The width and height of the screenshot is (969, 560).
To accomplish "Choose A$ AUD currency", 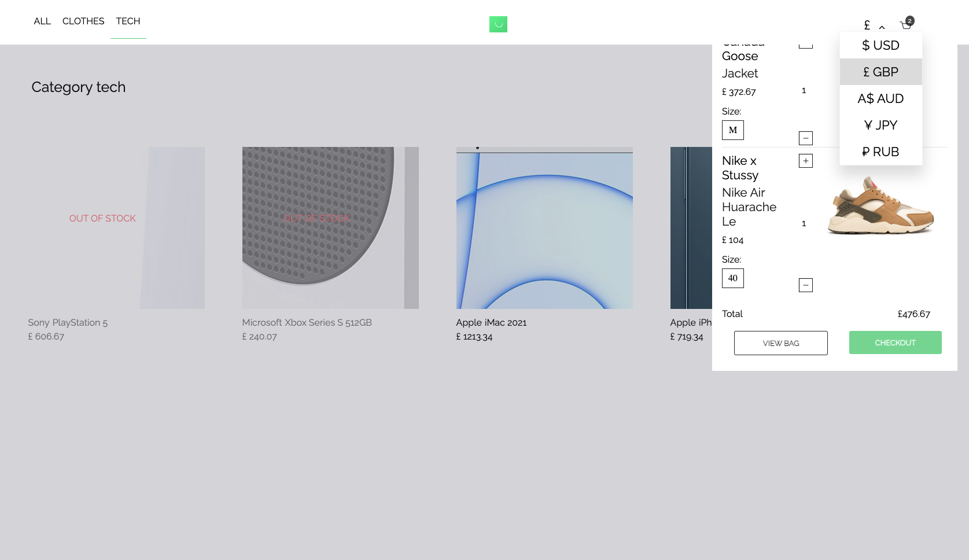I will pyautogui.click(x=880, y=98).
